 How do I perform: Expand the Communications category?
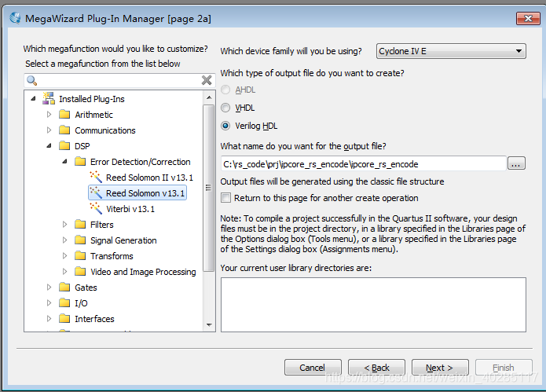(x=49, y=130)
